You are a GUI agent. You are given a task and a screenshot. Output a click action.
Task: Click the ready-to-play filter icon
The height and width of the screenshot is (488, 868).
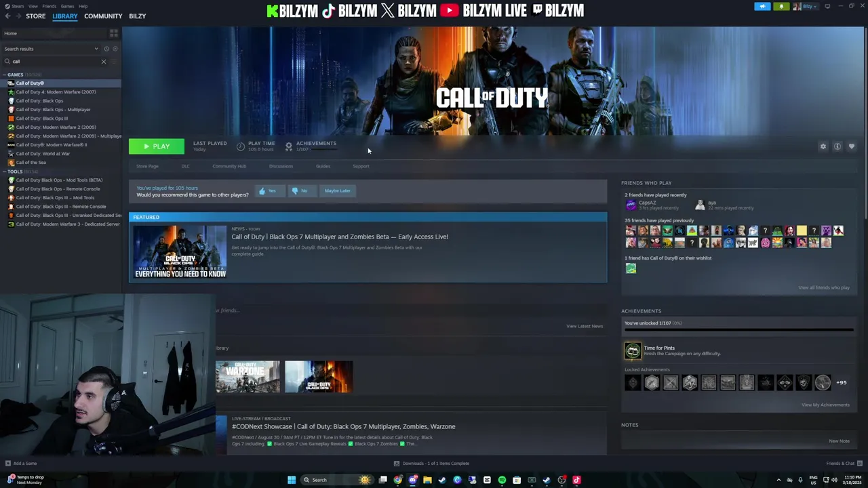coord(115,49)
